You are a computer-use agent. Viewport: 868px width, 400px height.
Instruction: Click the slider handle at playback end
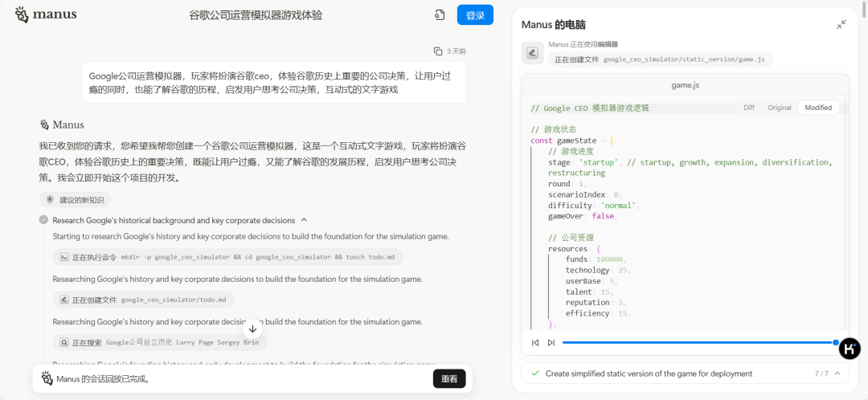click(x=835, y=342)
